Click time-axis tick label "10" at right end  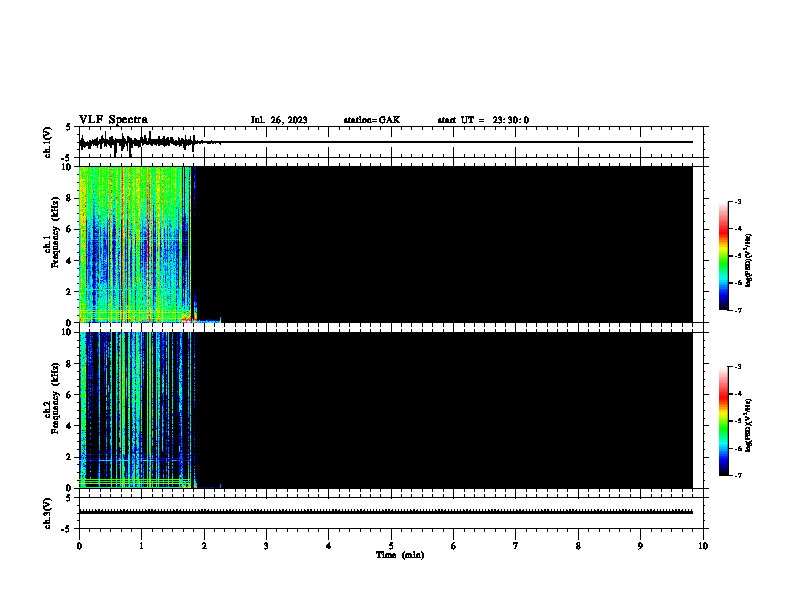tap(703, 546)
